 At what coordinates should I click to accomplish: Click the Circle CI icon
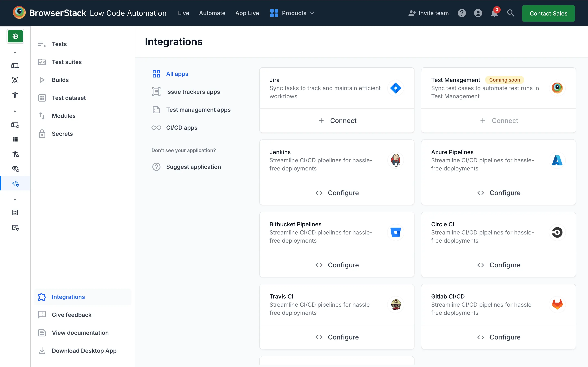tap(557, 232)
